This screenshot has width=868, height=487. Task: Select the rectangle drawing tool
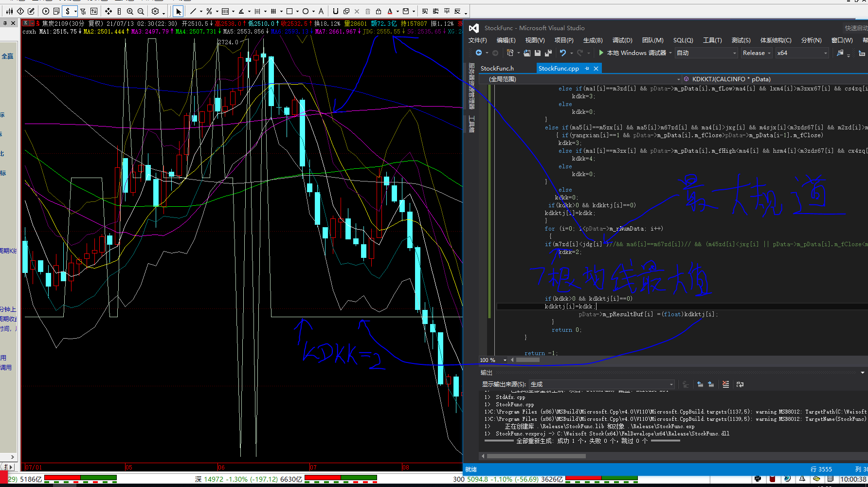[x=289, y=11]
